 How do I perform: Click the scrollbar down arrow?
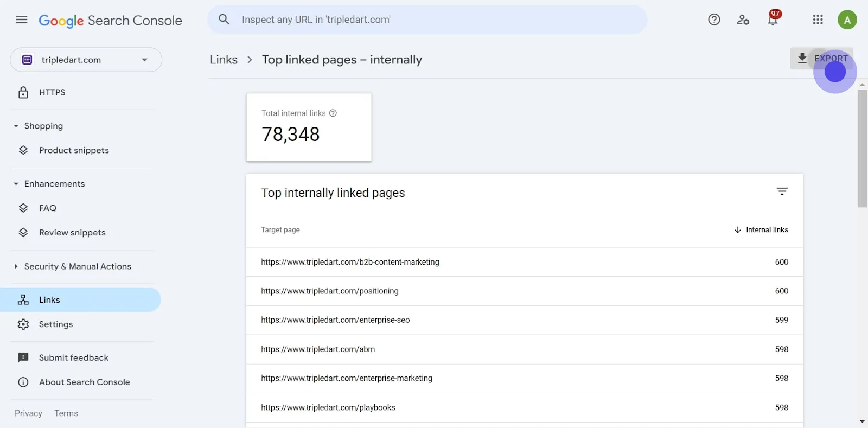coord(862,421)
